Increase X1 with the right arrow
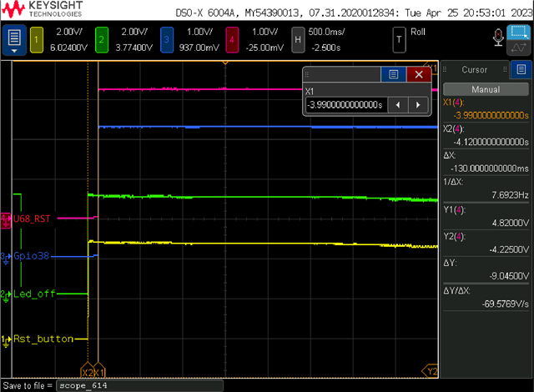This screenshot has height=392, width=534. [x=418, y=105]
